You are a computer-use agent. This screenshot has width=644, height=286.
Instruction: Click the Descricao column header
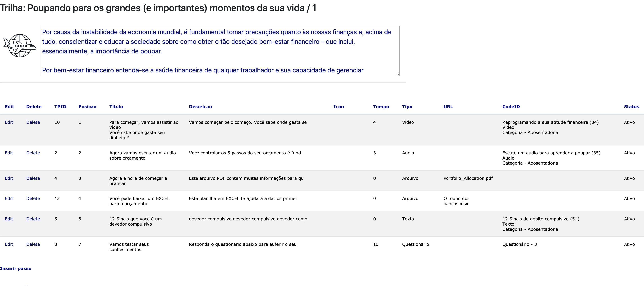(x=200, y=107)
